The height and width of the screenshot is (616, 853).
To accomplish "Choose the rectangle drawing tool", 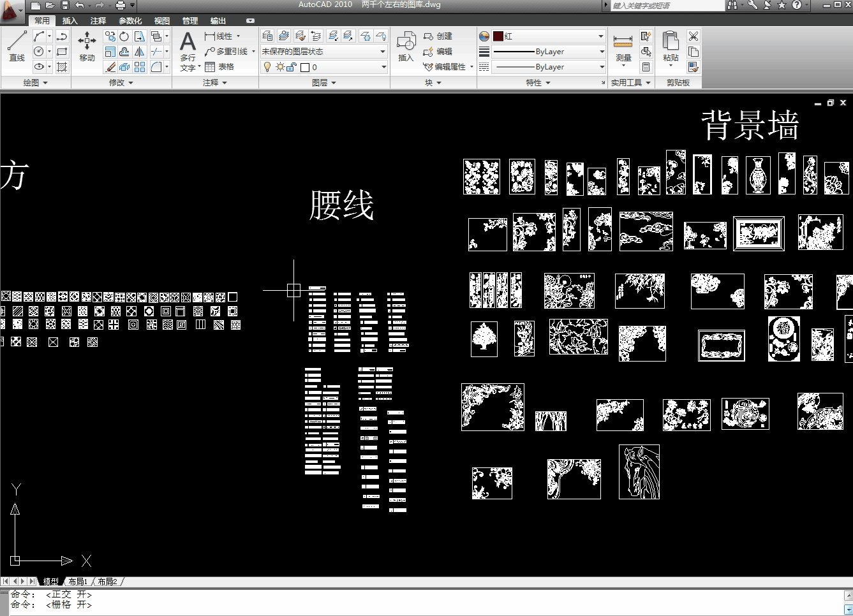I will 62,52.
